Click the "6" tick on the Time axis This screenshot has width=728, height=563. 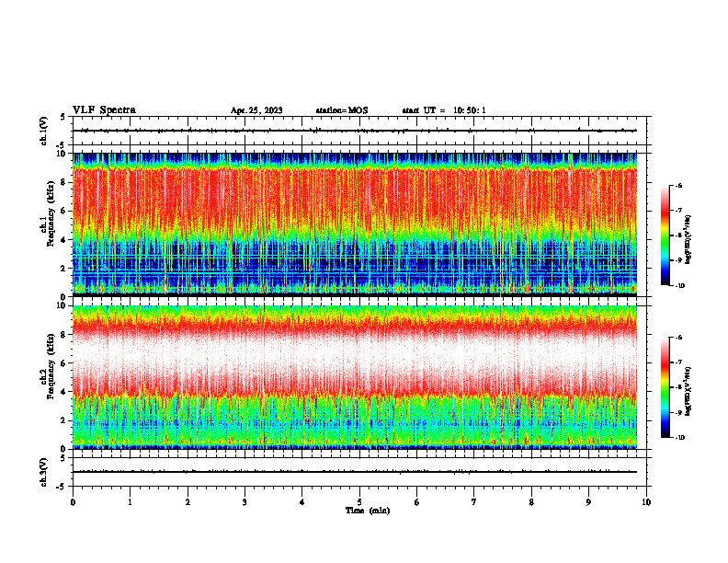point(417,502)
